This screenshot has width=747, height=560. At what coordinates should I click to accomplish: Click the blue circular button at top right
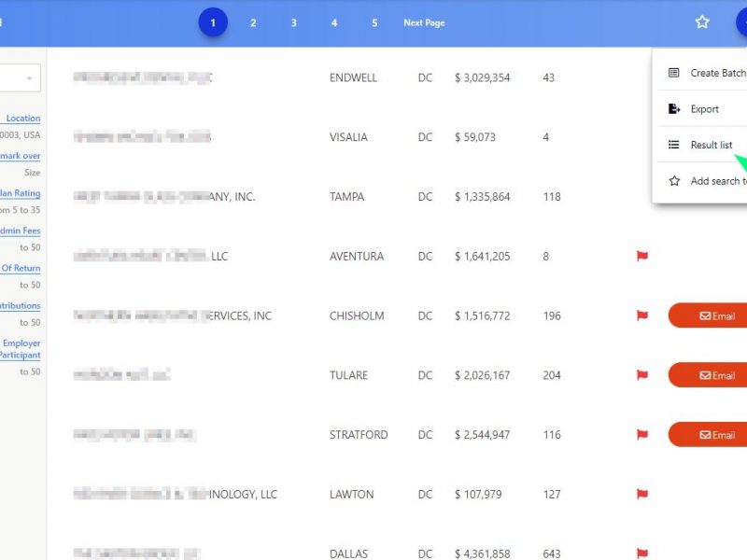click(x=740, y=22)
